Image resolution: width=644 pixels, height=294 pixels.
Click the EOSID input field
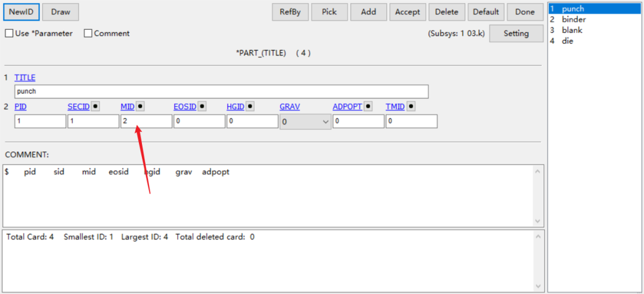(x=199, y=121)
